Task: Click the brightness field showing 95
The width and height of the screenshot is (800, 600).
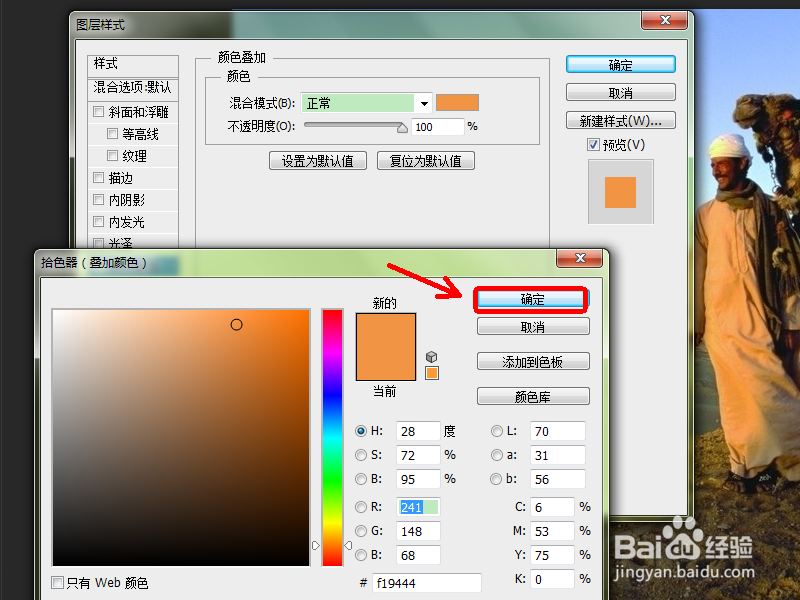Action: tap(418, 479)
